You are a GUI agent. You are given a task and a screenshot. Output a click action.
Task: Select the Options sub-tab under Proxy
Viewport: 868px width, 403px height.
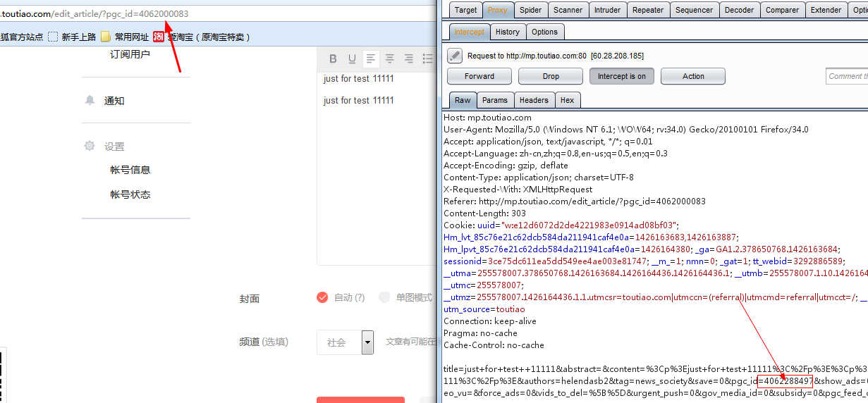coord(545,32)
